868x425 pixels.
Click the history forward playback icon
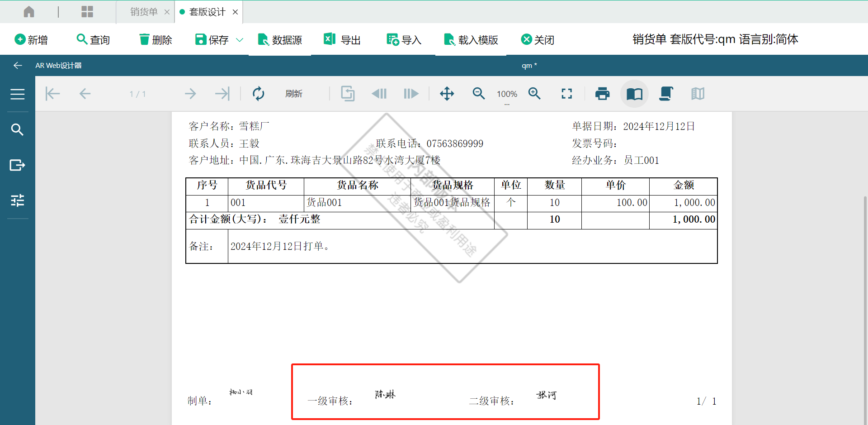click(411, 94)
